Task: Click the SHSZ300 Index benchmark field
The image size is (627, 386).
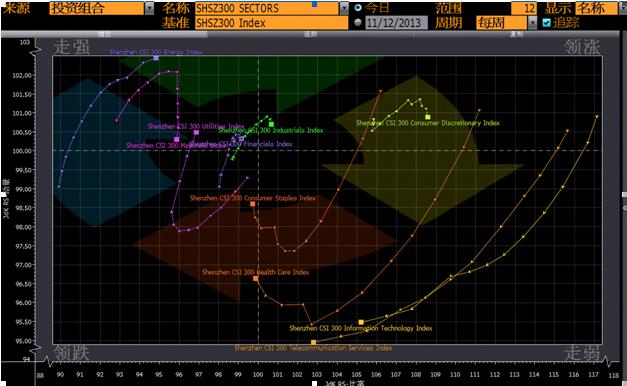Action: click(271, 23)
